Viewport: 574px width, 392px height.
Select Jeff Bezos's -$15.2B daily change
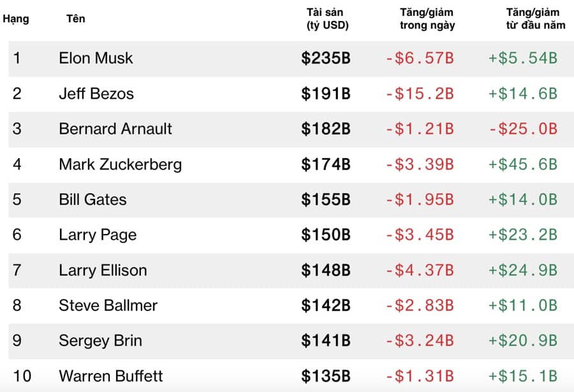click(x=420, y=94)
